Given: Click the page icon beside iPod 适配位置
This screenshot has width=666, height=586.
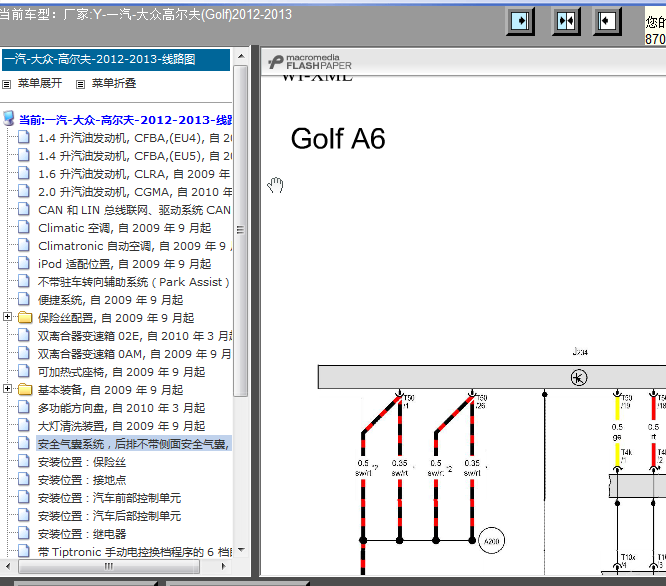Looking at the screenshot, I should point(24,263).
